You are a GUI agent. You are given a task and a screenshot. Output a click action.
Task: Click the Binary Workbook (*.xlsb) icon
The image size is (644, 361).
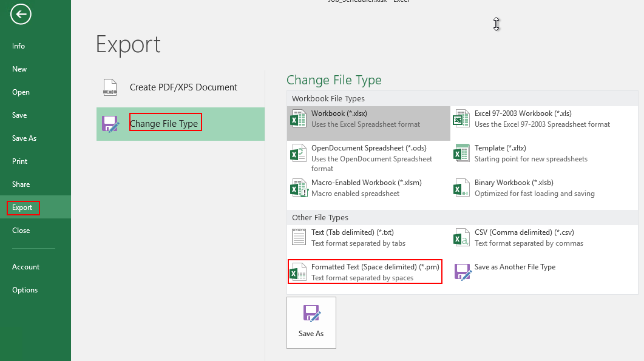(x=462, y=187)
